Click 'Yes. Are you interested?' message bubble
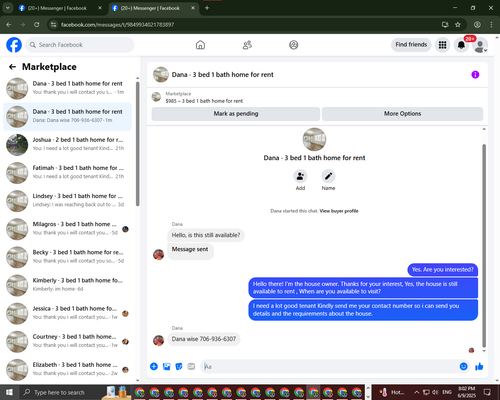 coord(442,270)
